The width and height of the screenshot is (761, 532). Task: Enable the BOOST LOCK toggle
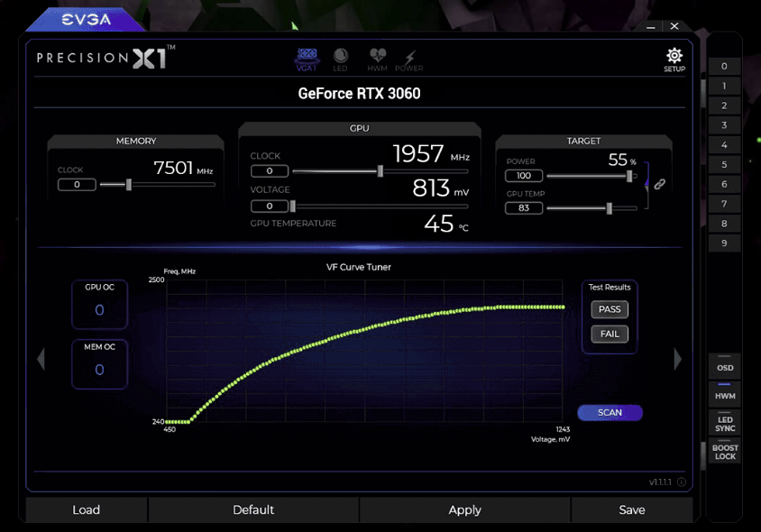pos(725,452)
